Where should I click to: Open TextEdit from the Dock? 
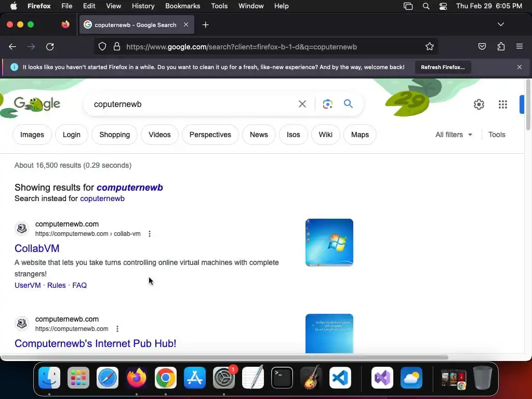[x=253, y=378]
